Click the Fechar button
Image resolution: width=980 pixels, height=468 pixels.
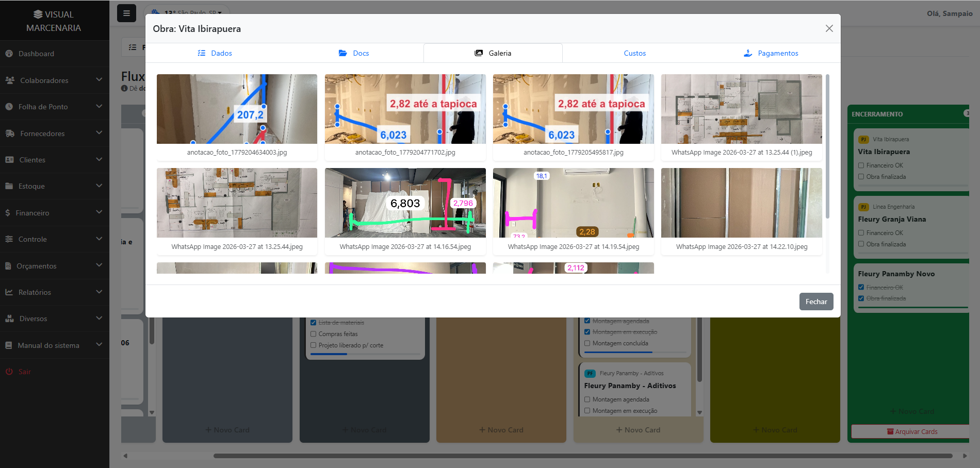816,302
